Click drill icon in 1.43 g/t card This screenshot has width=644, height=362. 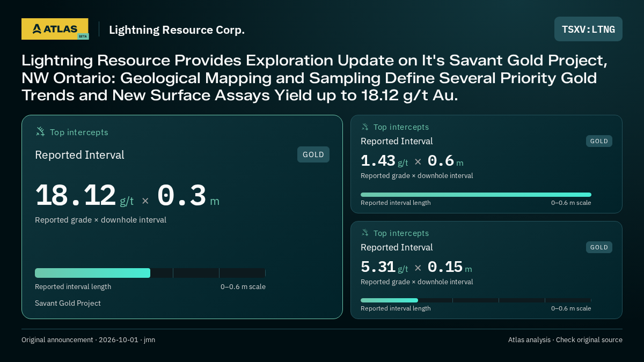365,127
